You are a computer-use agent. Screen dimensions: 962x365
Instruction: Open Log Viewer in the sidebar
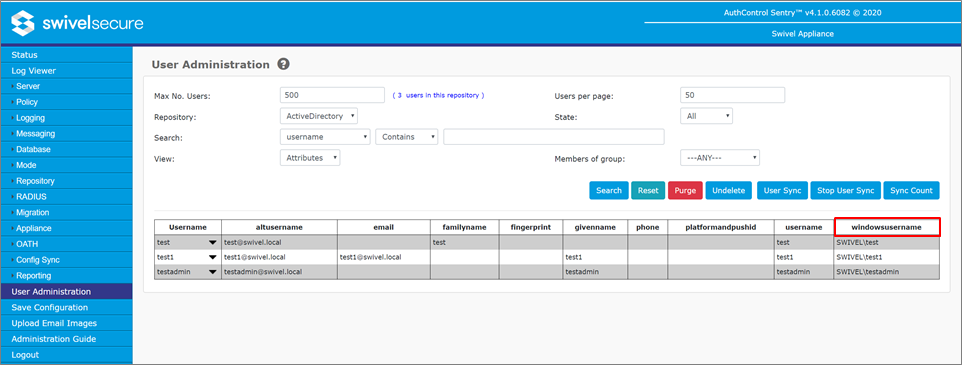[66, 71]
